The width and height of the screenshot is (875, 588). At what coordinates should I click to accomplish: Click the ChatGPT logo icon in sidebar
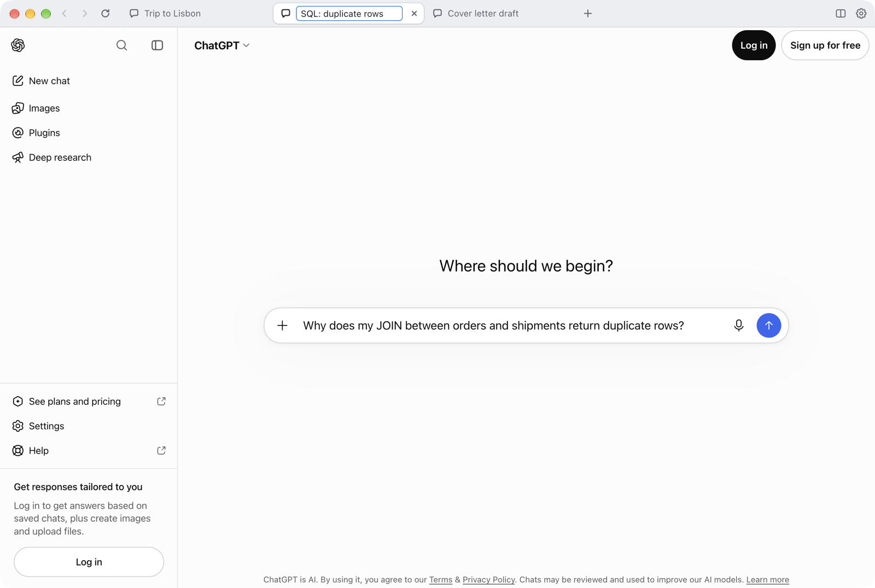18,45
